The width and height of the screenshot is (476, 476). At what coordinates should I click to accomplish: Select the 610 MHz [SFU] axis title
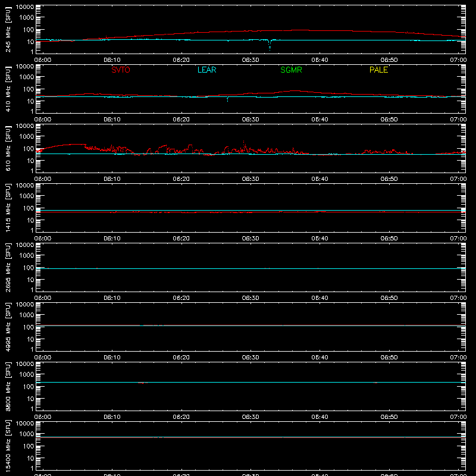(x=8, y=149)
